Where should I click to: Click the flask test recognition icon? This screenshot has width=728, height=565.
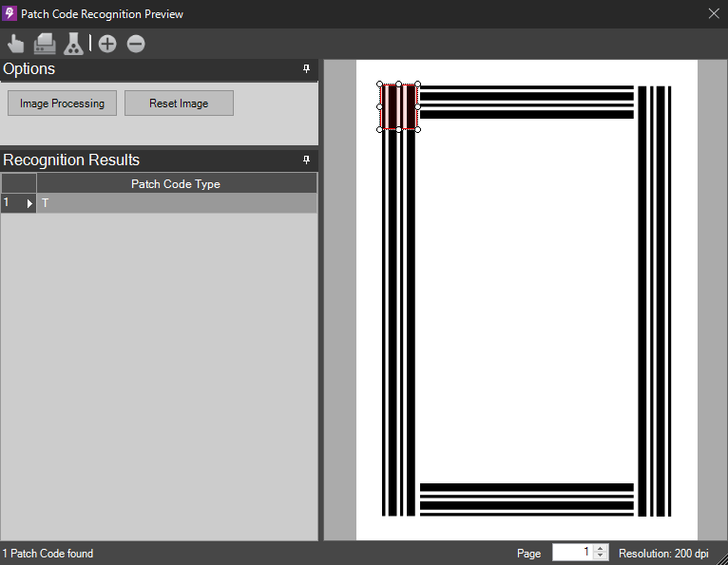73,44
